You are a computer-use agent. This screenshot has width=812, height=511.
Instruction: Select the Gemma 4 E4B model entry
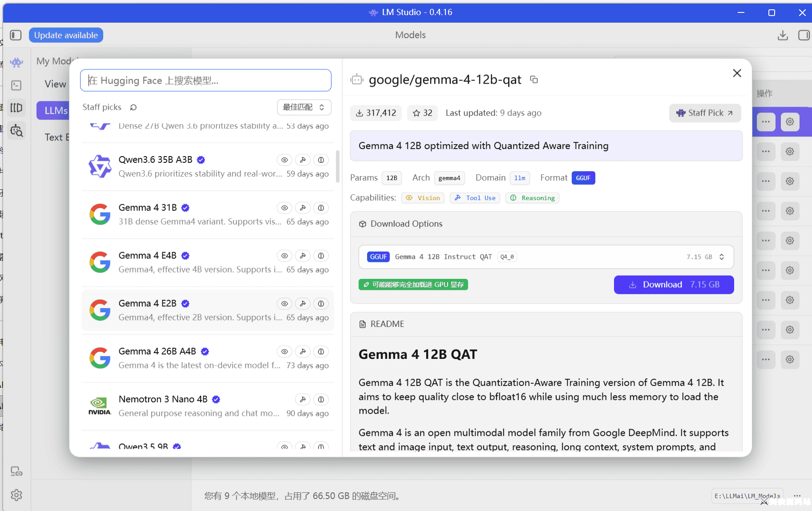click(208, 262)
